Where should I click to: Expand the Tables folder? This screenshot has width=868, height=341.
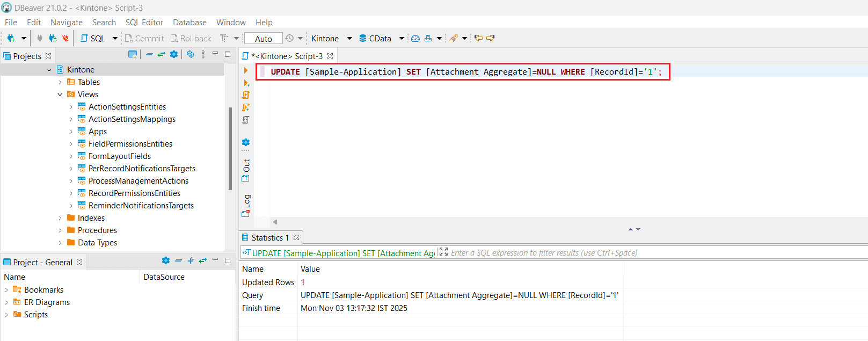60,82
